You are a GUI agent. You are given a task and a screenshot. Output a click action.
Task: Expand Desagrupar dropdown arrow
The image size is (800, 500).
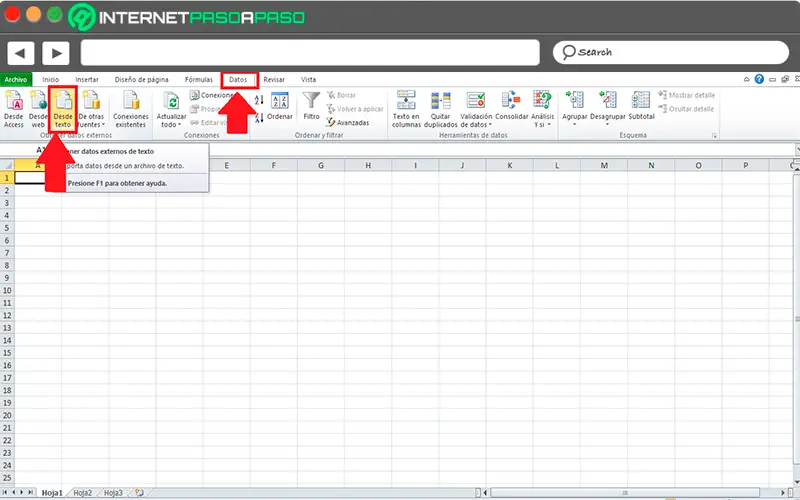(608, 124)
